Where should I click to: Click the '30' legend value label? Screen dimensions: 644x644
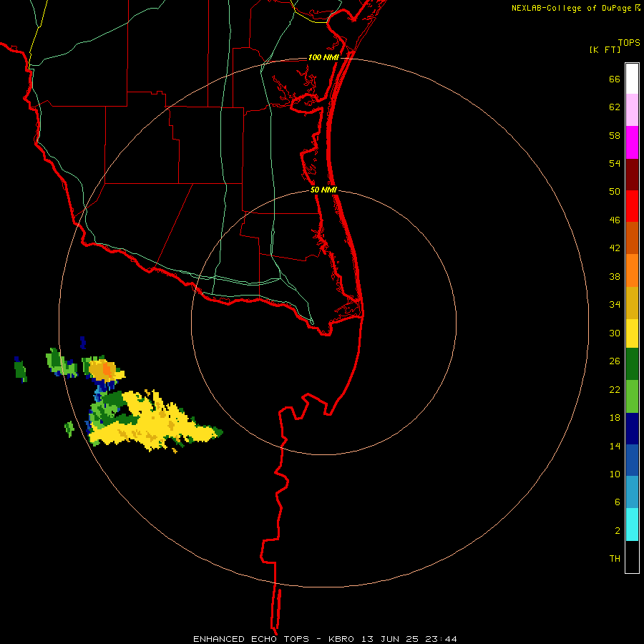[x=615, y=333]
